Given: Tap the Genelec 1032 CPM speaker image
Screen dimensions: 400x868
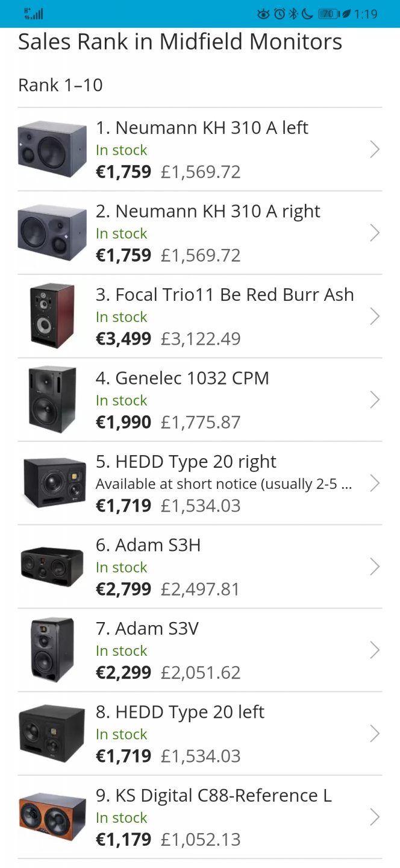Looking at the screenshot, I should click(x=52, y=399).
